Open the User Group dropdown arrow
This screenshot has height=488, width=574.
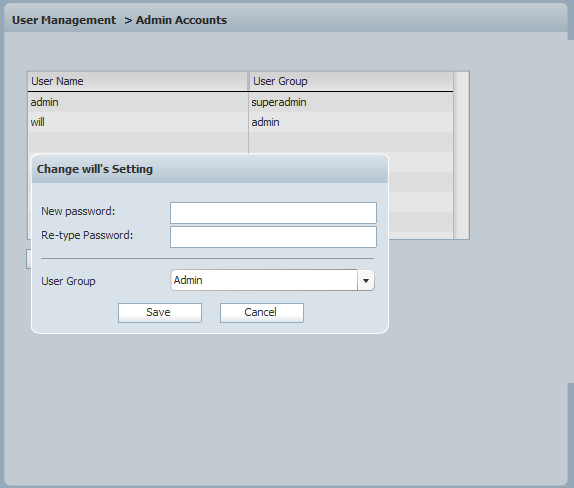[366, 280]
